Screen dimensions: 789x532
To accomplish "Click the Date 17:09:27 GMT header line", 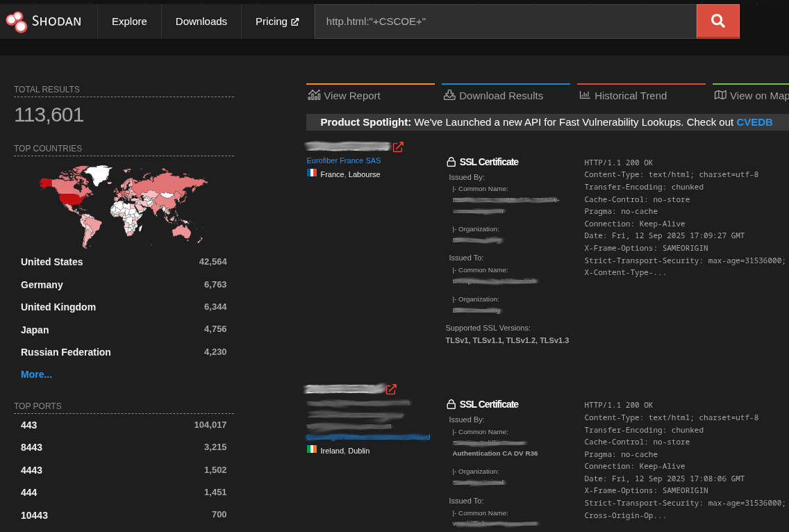I will [664, 235].
